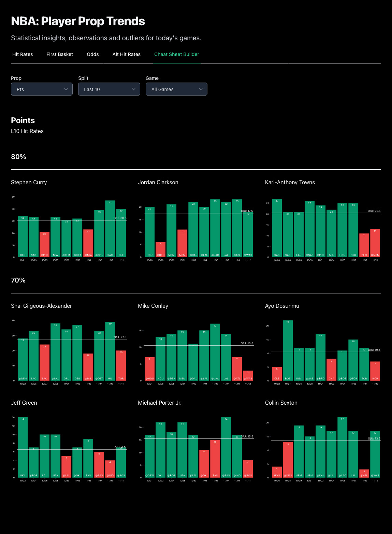This screenshot has width=392, height=534.
Task: Select Jeff Green's 14-point bar vs OKL
Action: coord(23,447)
